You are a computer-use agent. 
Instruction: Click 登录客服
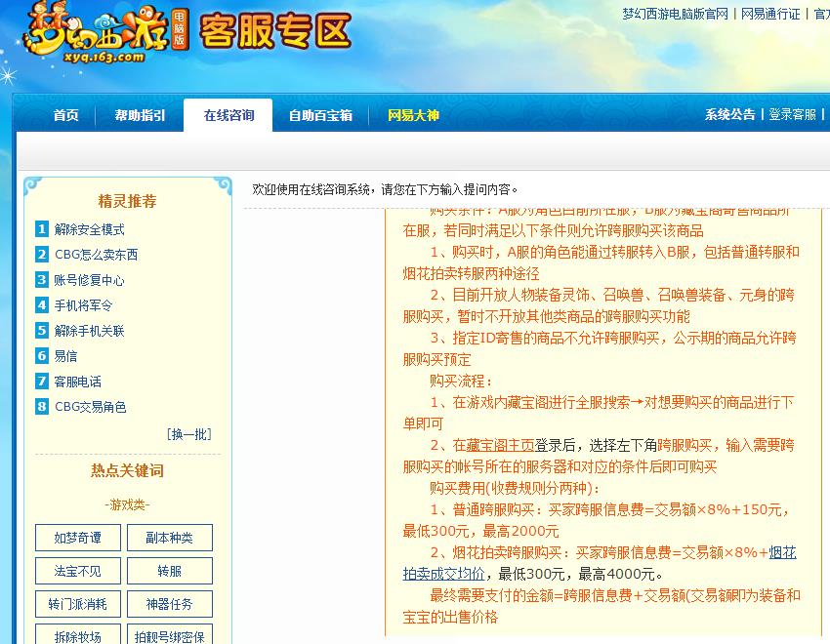[x=794, y=115]
